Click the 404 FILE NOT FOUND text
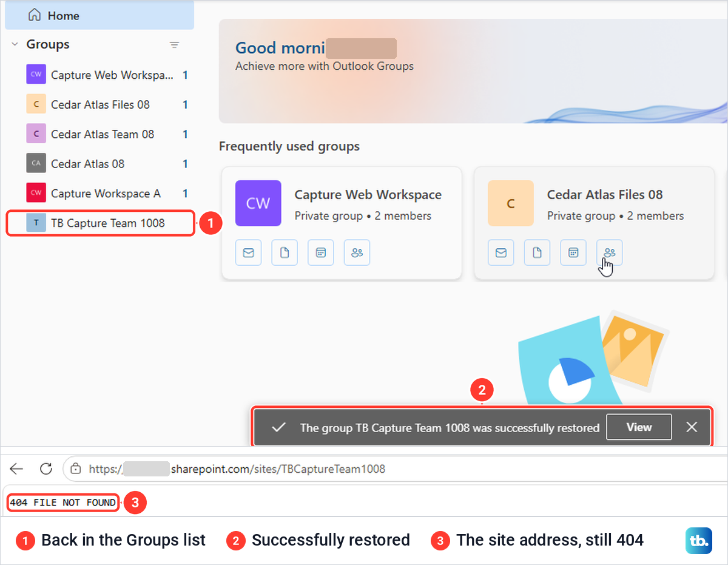This screenshot has width=728, height=565. 63,502
